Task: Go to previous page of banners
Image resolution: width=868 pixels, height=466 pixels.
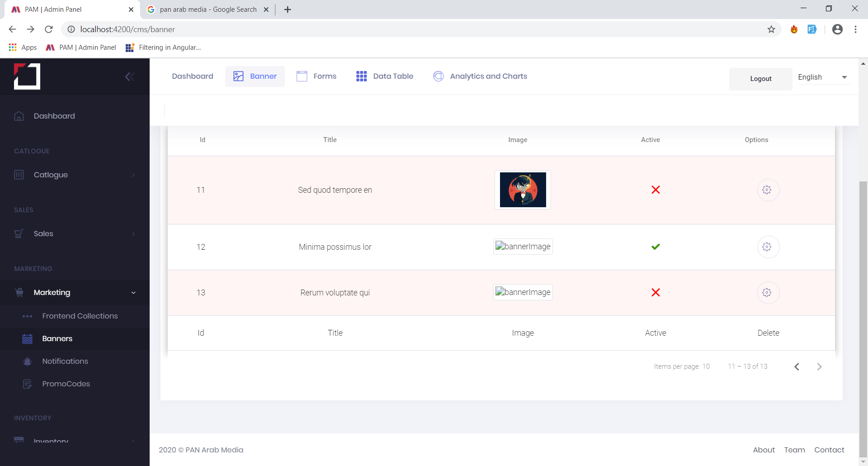Action: coord(797,367)
